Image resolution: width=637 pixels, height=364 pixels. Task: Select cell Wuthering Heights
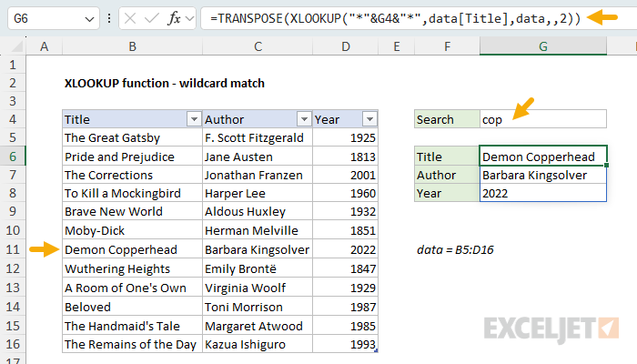(x=133, y=268)
